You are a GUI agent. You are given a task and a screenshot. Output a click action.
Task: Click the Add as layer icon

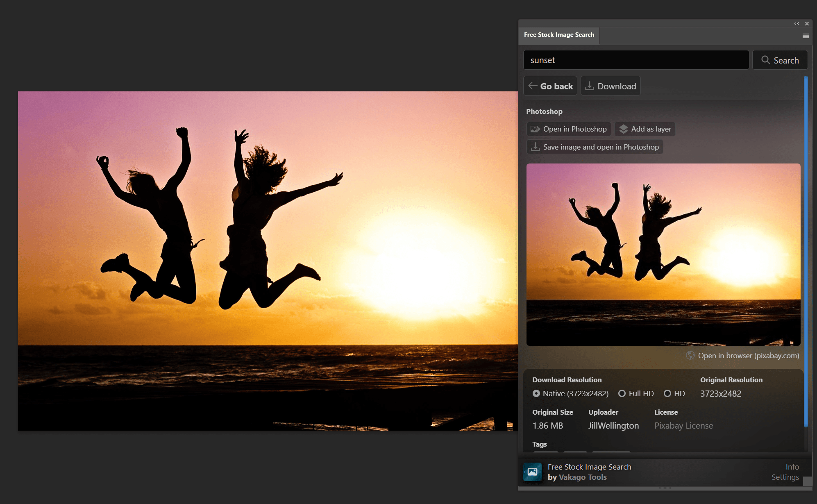[x=624, y=129]
